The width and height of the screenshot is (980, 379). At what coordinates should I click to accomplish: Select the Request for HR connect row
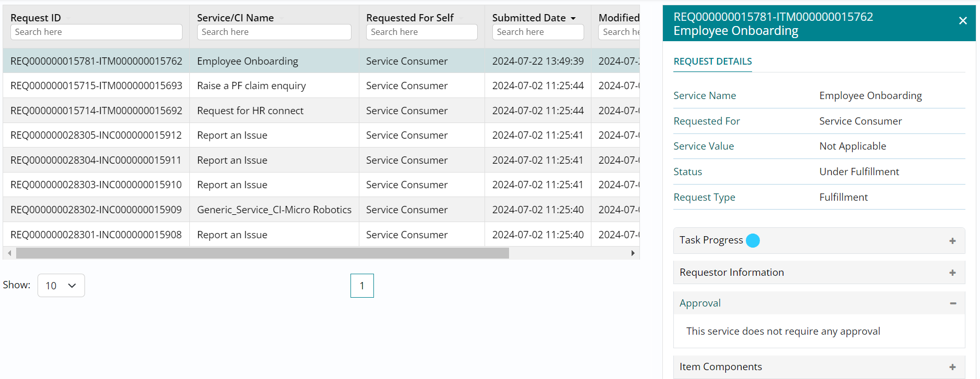click(x=250, y=111)
